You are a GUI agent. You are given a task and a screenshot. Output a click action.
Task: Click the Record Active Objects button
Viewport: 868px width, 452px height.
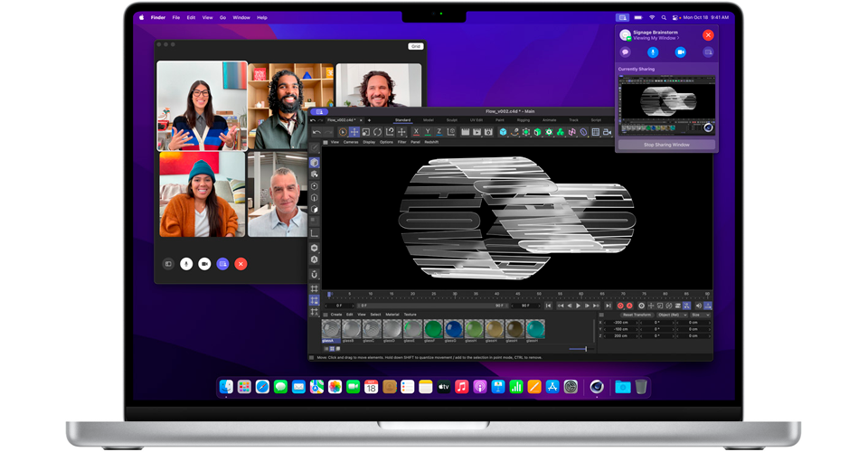[x=620, y=306]
